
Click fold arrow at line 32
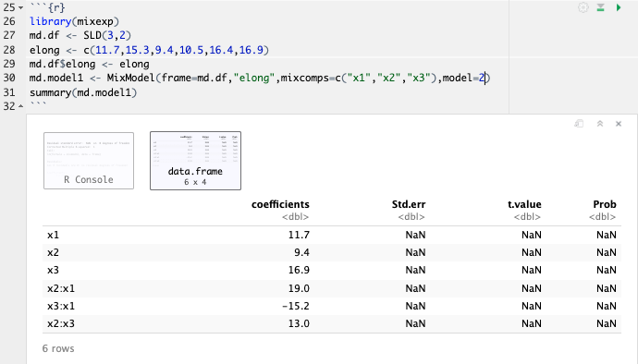(20, 106)
